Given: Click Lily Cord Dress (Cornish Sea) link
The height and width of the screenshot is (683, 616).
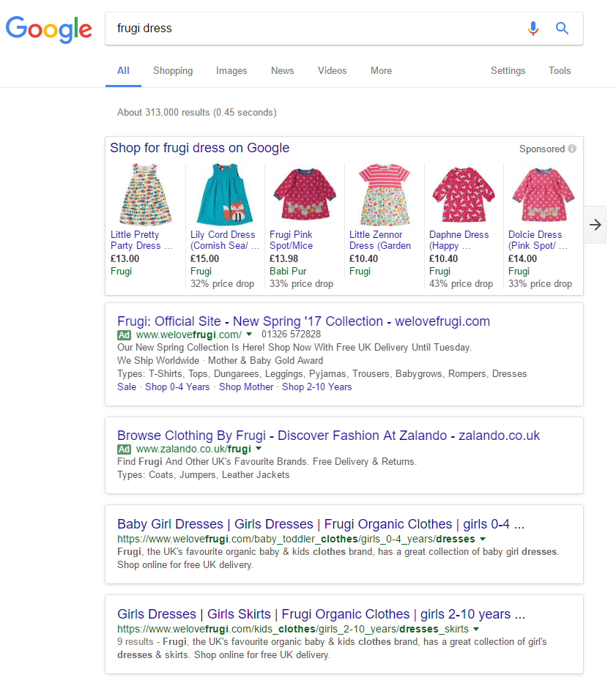Looking at the screenshot, I should 225,240.
